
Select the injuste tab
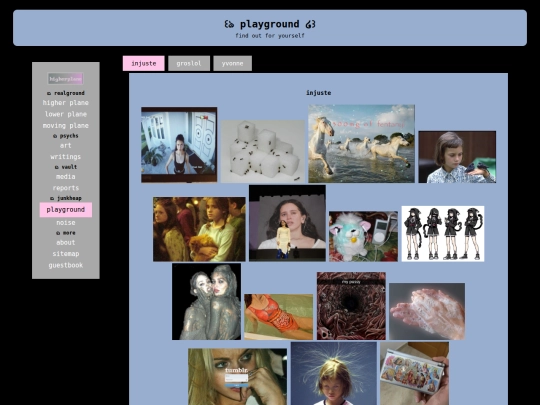pyautogui.click(x=144, y=63)
